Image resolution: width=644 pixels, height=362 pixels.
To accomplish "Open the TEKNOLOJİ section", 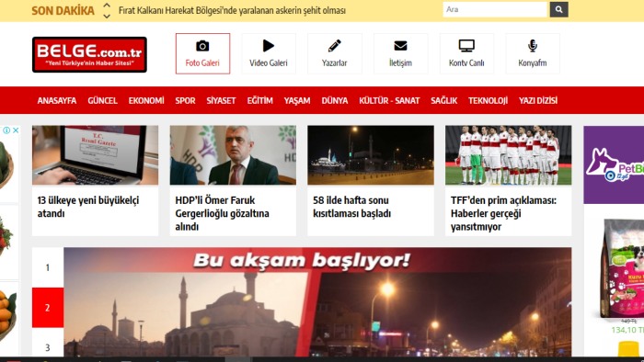I will tap(488, 100).
